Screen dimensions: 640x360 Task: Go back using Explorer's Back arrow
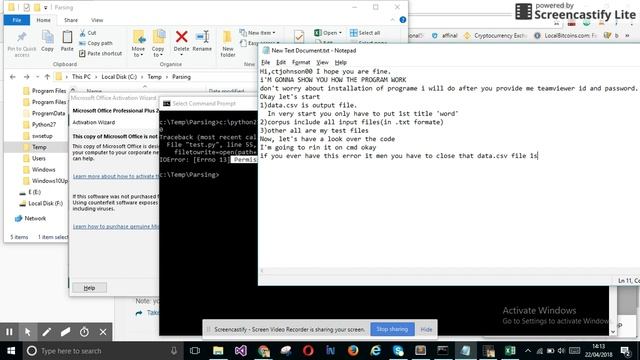click(13, 77)
